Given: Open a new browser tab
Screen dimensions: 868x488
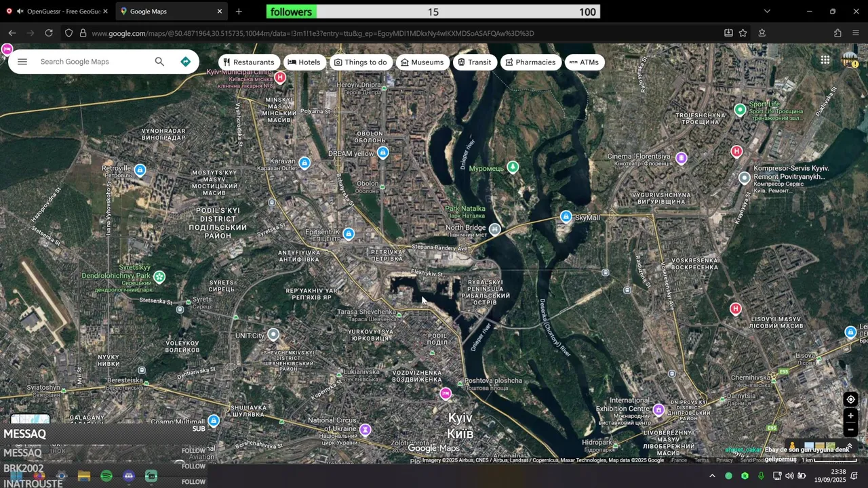Looking at the screenshot, I should click(239, 12).
